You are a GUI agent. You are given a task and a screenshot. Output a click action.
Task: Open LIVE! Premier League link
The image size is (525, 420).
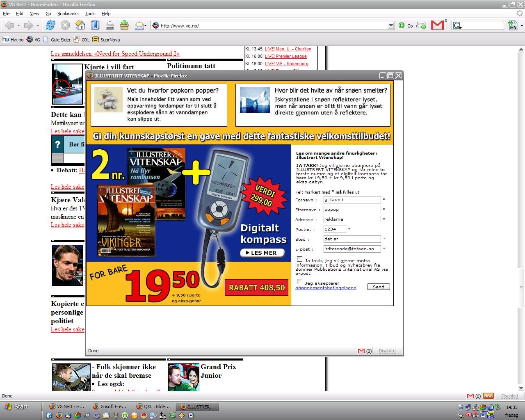286,56
